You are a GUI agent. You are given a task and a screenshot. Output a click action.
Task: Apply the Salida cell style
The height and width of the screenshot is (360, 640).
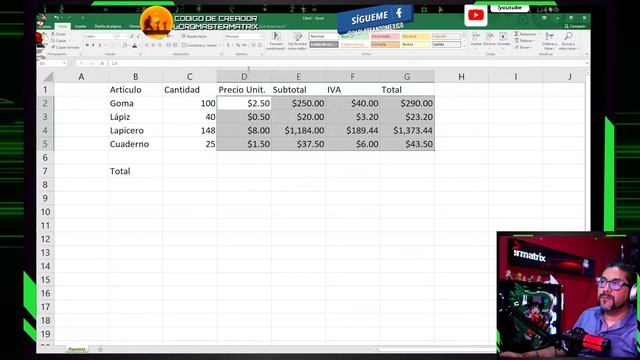tap(446, 44)
